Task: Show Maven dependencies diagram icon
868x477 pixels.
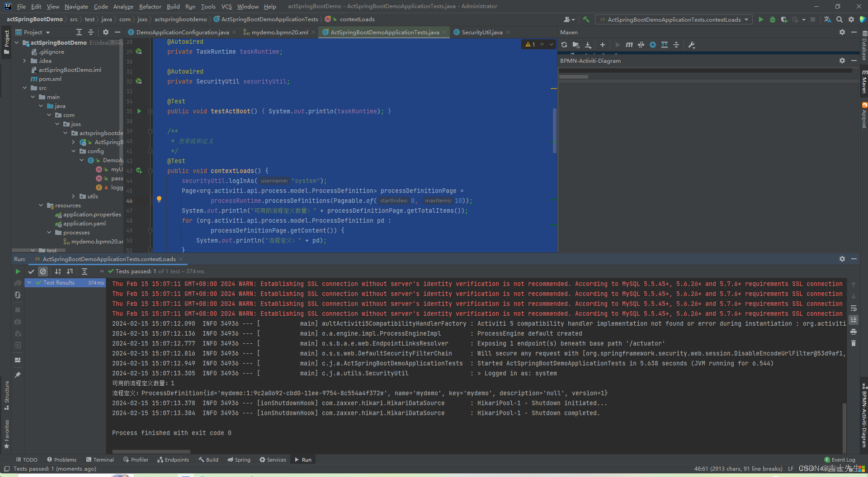Action: click(665, 45)
